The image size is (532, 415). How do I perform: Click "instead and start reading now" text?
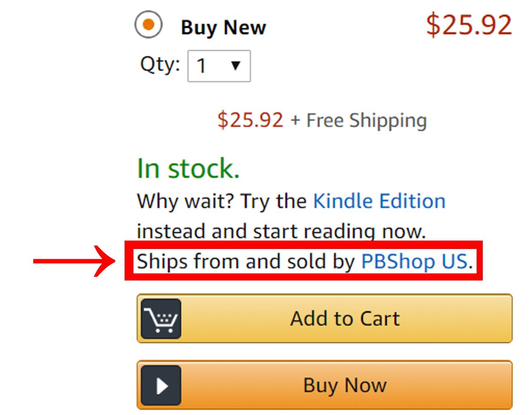pos(281,232)
